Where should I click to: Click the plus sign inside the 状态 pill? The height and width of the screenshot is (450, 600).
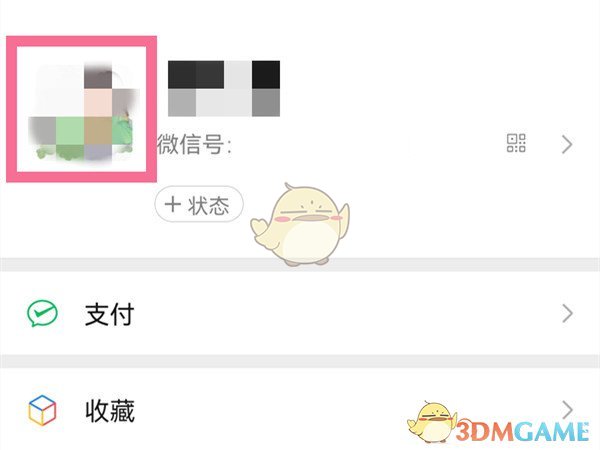click(x=173, y=204)
